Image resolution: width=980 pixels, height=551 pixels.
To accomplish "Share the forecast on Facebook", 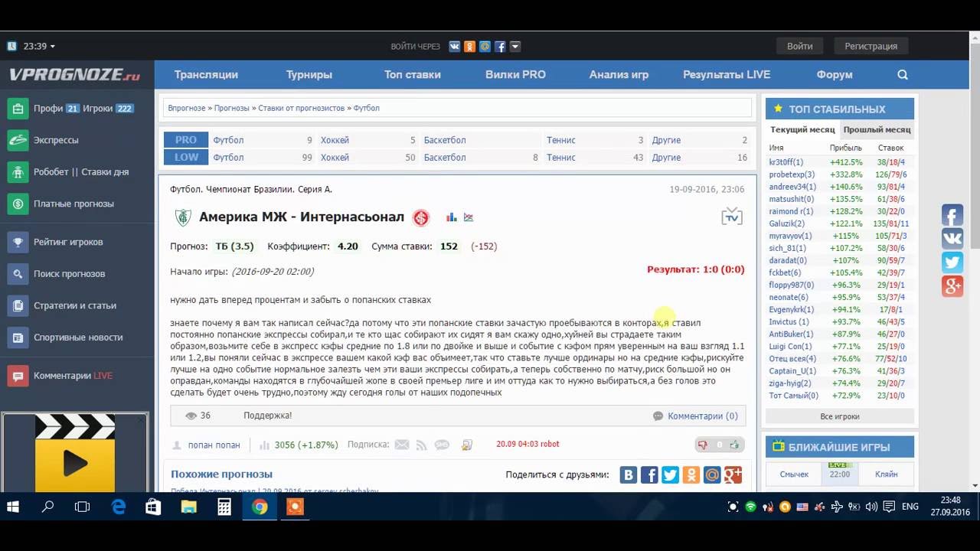I will pos(649,475).
